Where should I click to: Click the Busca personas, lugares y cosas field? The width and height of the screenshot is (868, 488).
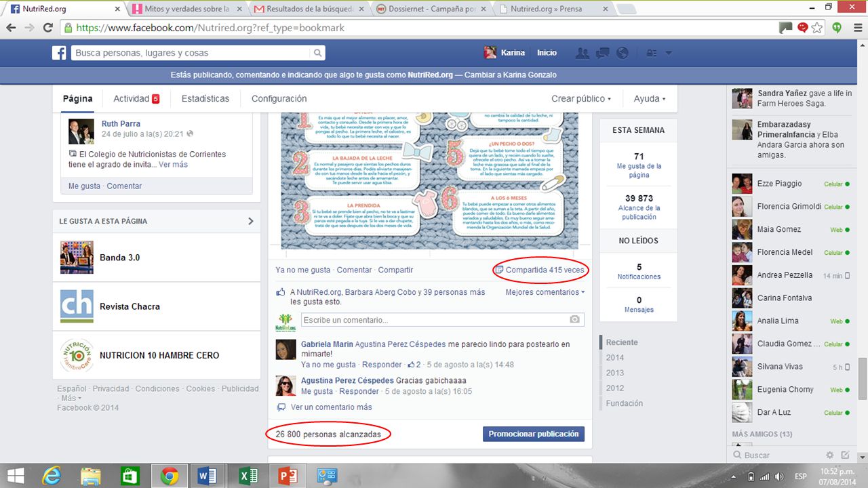198,53
